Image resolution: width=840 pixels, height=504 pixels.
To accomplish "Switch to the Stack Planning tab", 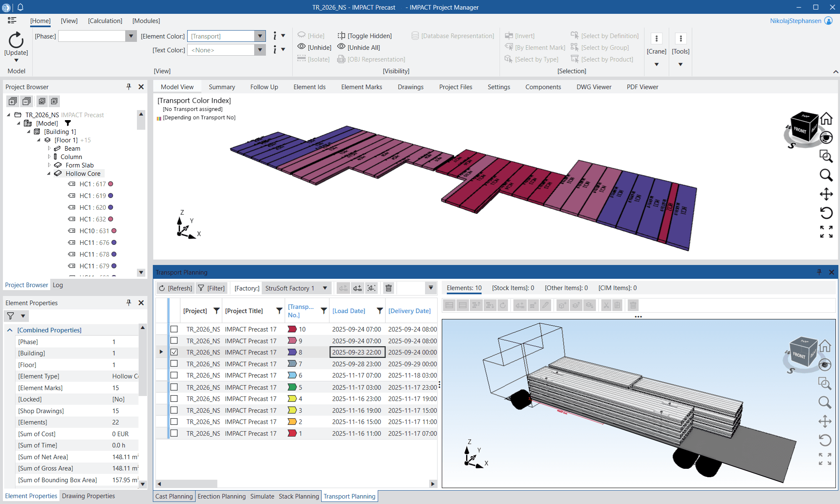I will tap(299, 496).
